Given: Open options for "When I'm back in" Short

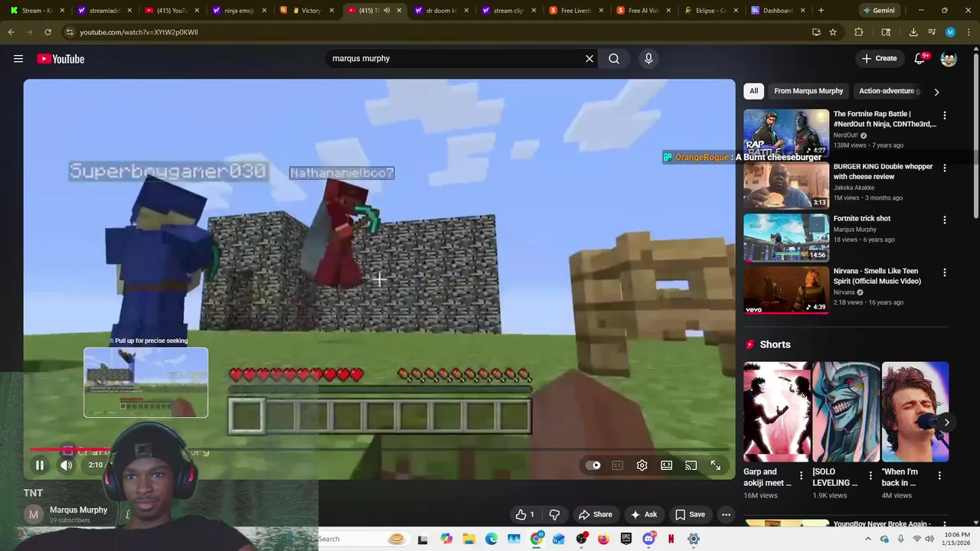Looking at the screenshot, I should pyautogui.click(x=939, y=476).
